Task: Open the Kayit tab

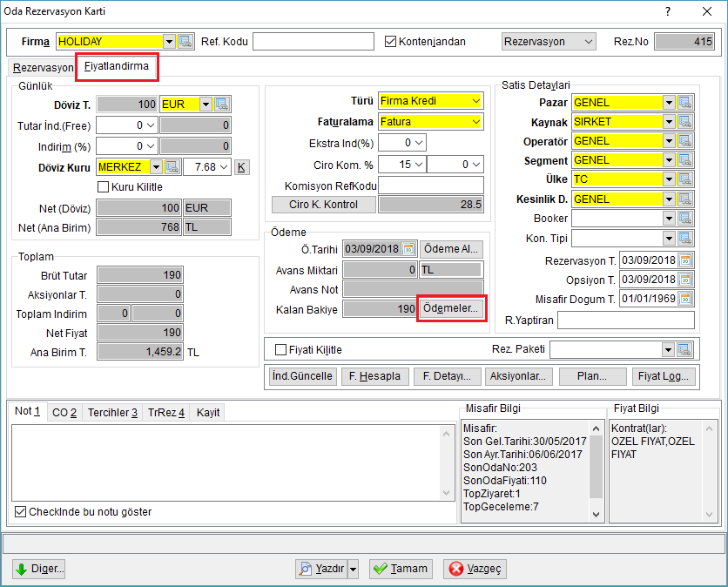Action: (x=208, y=413)
